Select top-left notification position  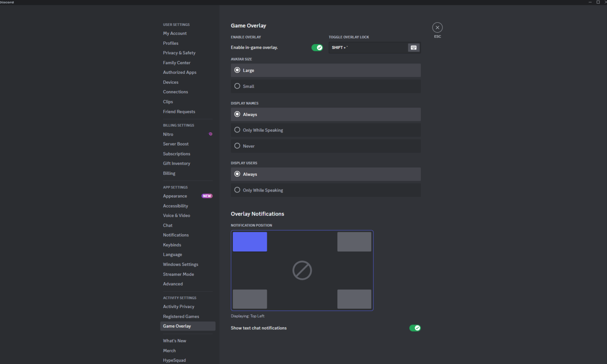coord(250,242)
